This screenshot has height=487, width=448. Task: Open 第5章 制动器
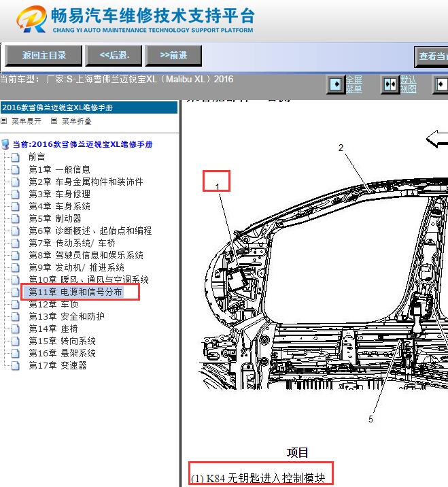coord(55,218)
